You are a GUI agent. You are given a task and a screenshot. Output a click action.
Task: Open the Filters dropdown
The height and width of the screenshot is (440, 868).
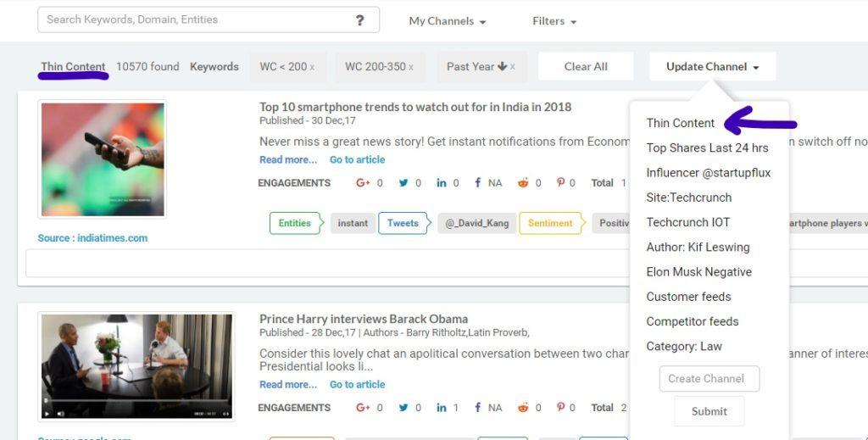click(x=554, y=21)
